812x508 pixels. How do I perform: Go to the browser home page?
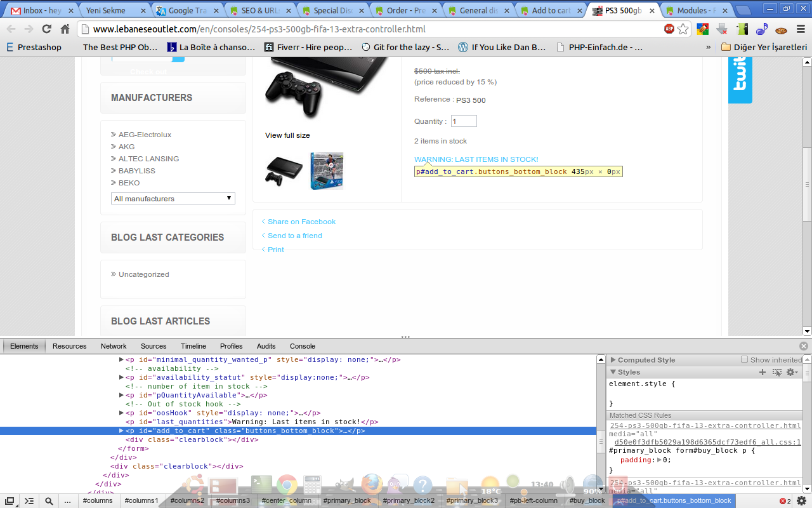[65, 29]
